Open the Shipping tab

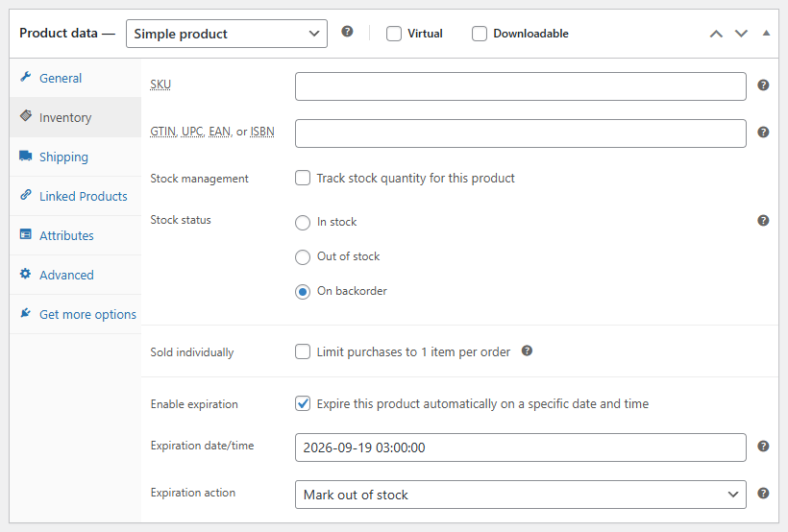pyautogui.click(x=75, y=157)
